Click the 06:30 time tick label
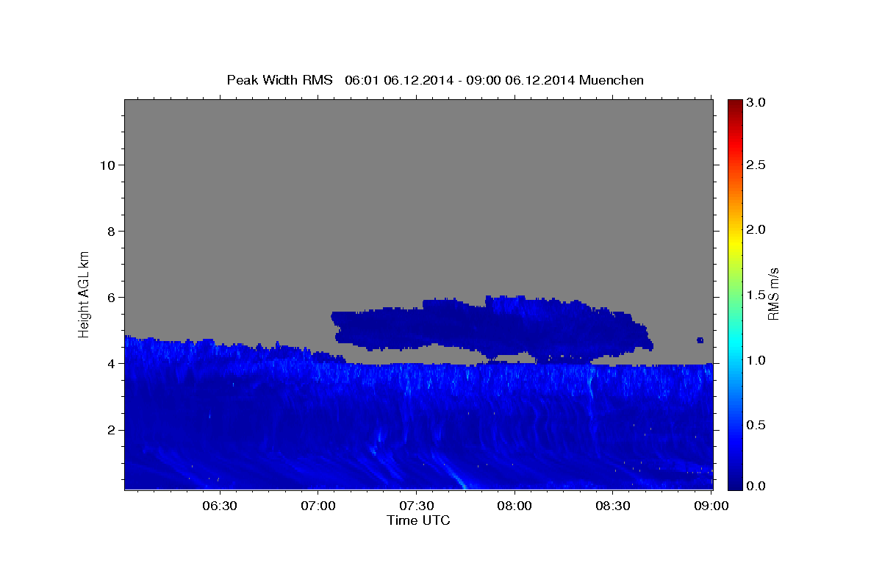 click(x=219, y=506)
